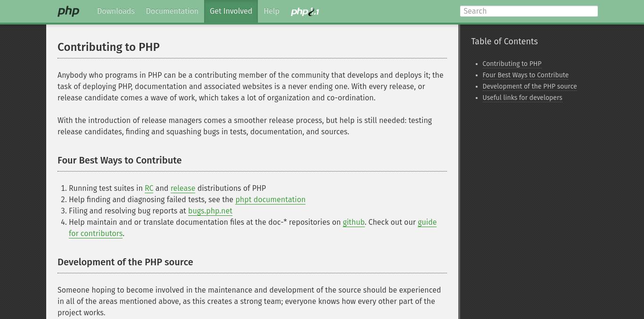Screen dimensions: 644x319
Task: Follow the RC distributions link
Action: (x=149, y=188)
